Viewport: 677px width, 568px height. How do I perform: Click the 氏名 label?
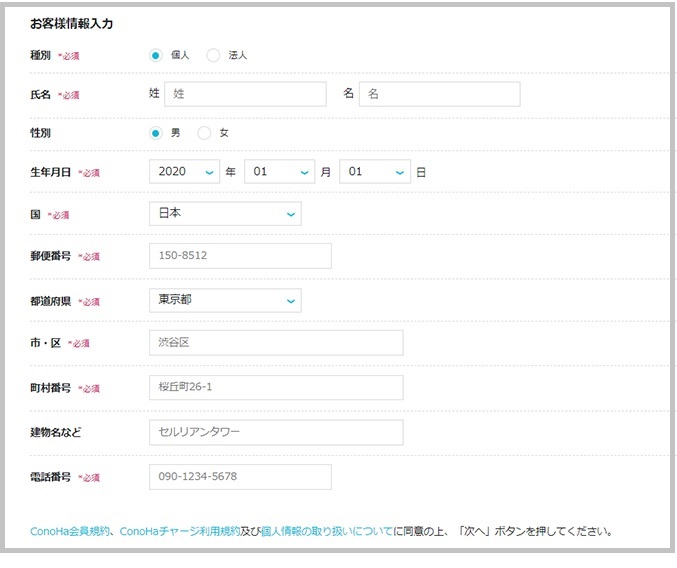tap(40, 95)
